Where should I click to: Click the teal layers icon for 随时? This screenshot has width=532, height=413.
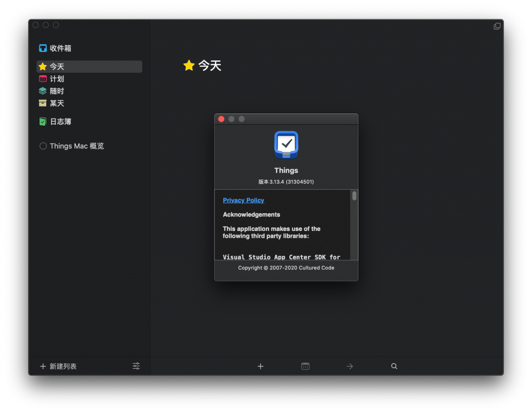coord(43,91)
